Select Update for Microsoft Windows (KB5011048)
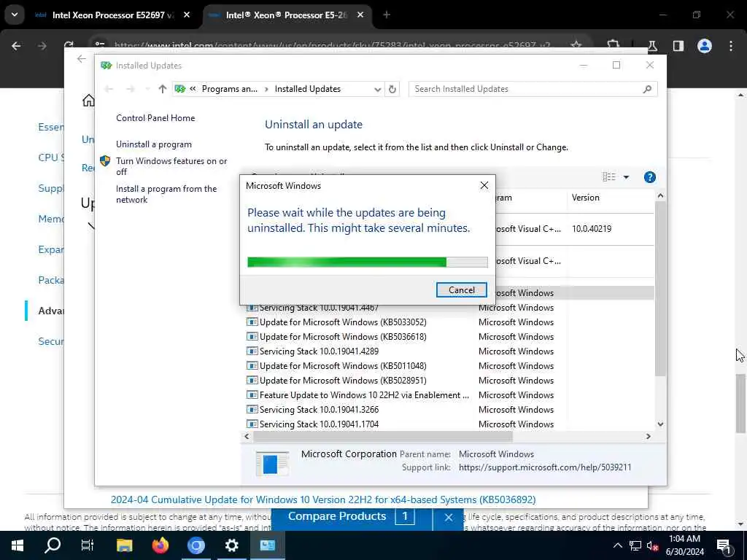Screen dimensions: 747x560 [x=343, y=366]
